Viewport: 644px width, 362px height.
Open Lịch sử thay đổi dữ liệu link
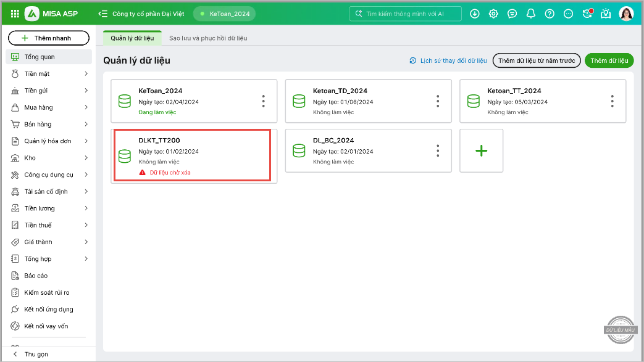(x=448, y=60)
